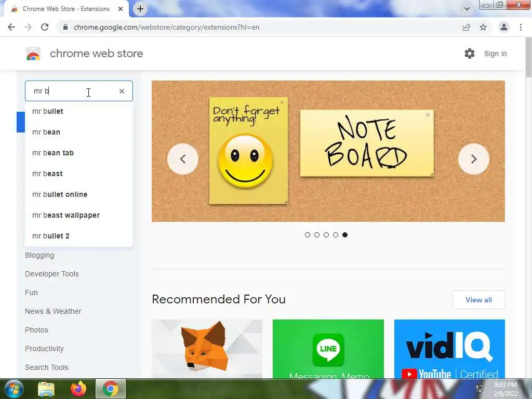Open the Developer Tools category

[52, 274]
